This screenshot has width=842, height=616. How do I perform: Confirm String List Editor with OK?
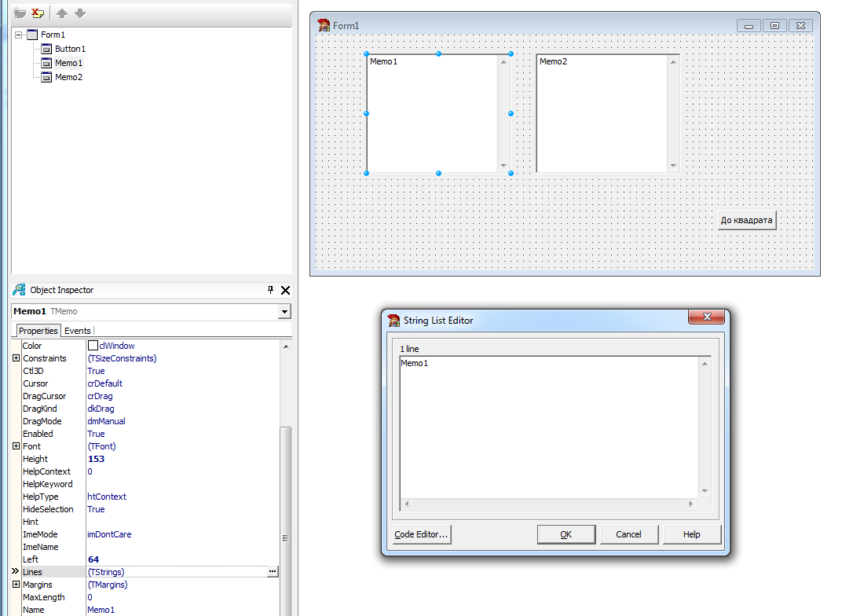pos(566,534)
